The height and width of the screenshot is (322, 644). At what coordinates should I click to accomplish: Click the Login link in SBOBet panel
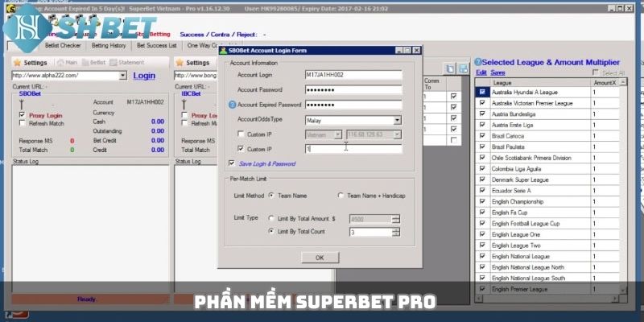(144, 76)
